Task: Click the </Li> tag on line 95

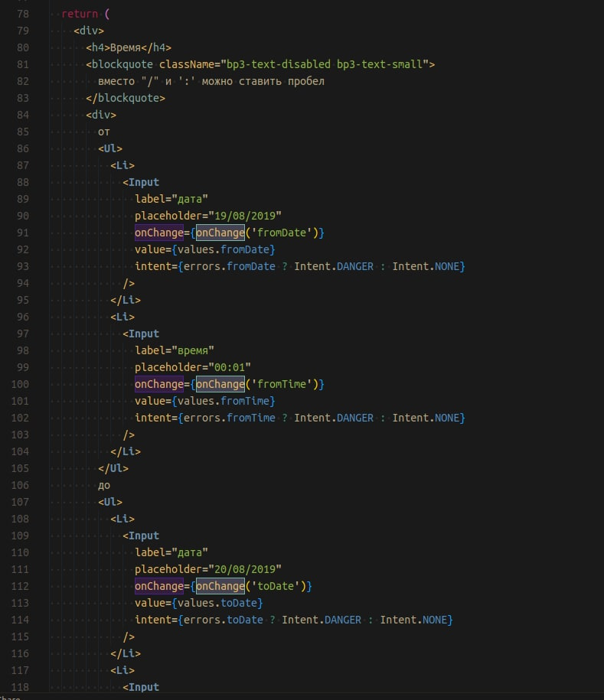Action: [126, 300]
